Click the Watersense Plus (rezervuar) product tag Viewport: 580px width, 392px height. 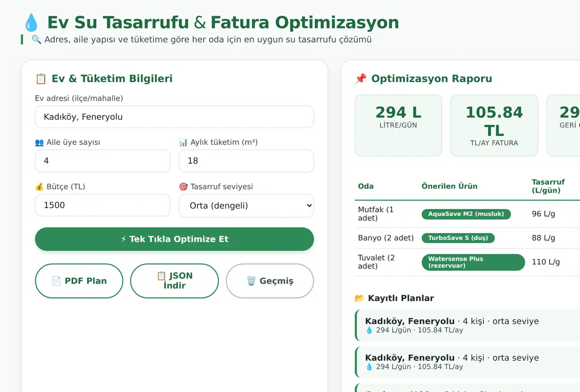click(x=473, y=262)
